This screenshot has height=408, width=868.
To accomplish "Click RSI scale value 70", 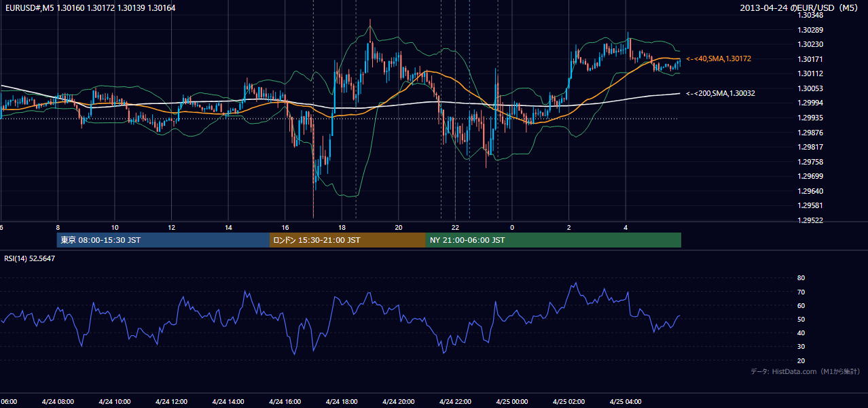I will 801,292.
